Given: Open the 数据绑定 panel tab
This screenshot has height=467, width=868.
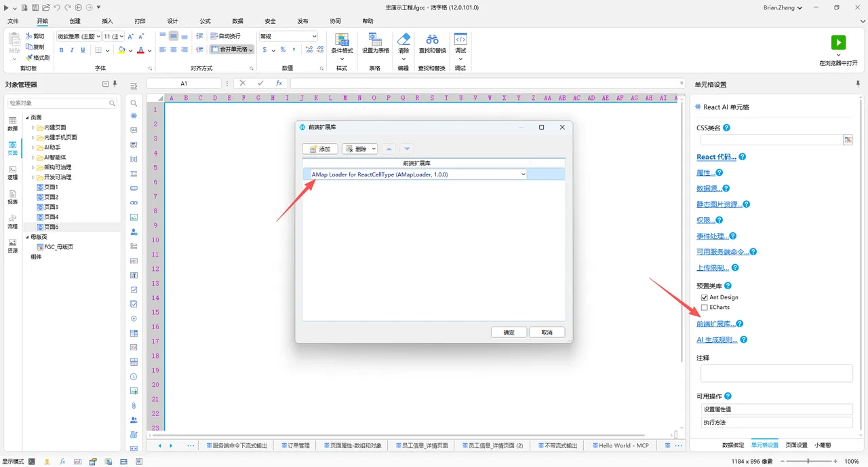Looking at the screenshot, I should point(733,445).
